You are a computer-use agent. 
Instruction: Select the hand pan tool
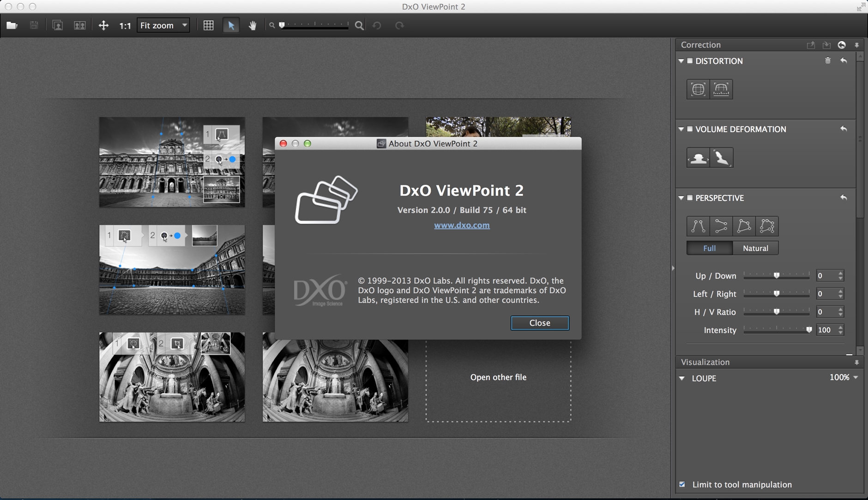(253, 25)
